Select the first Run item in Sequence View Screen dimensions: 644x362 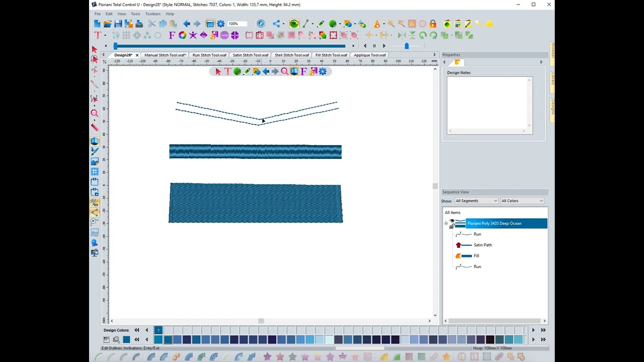tap(477, 234)
